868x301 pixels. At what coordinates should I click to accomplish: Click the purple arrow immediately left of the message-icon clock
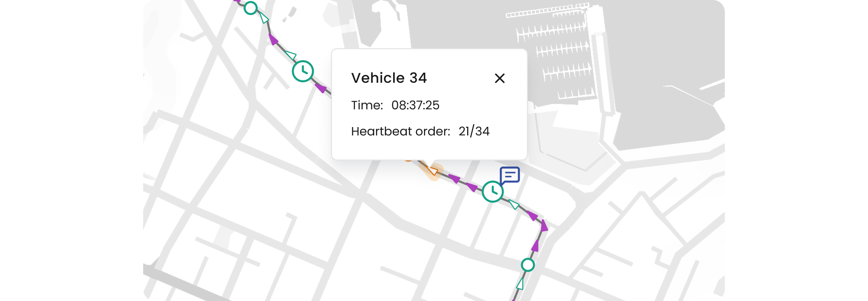[472, 187]
